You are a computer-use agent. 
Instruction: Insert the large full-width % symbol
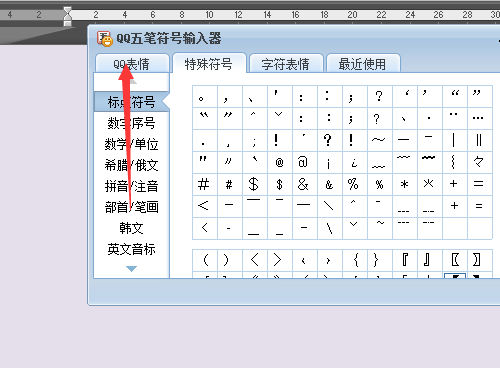point(355,184)
